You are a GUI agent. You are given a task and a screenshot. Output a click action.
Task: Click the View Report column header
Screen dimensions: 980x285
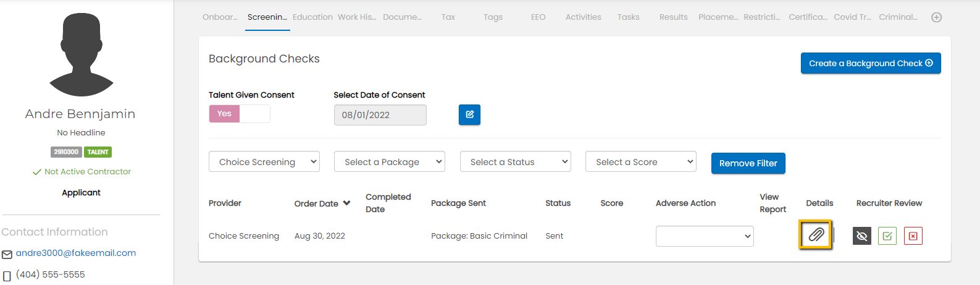(x=773, y=203)
